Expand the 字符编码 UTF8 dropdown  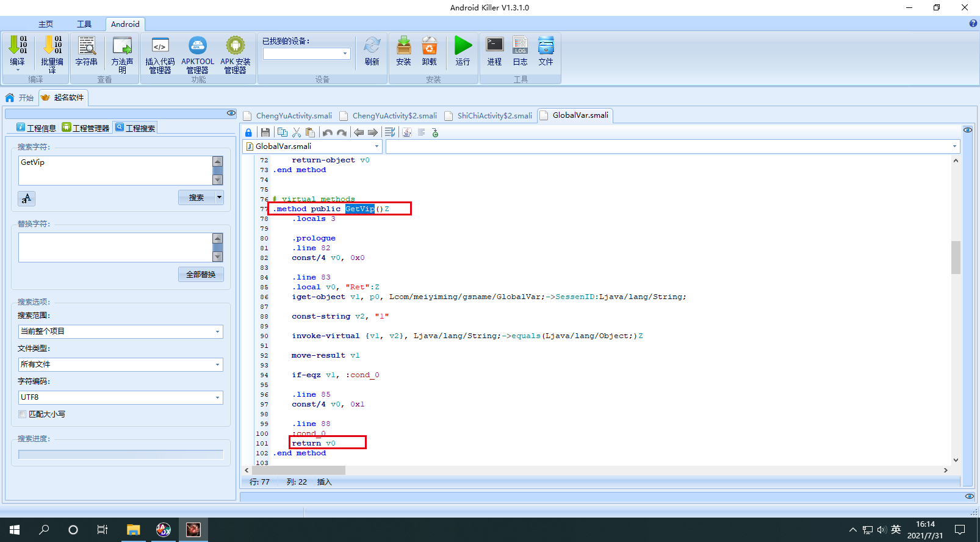tap(217, 397)
